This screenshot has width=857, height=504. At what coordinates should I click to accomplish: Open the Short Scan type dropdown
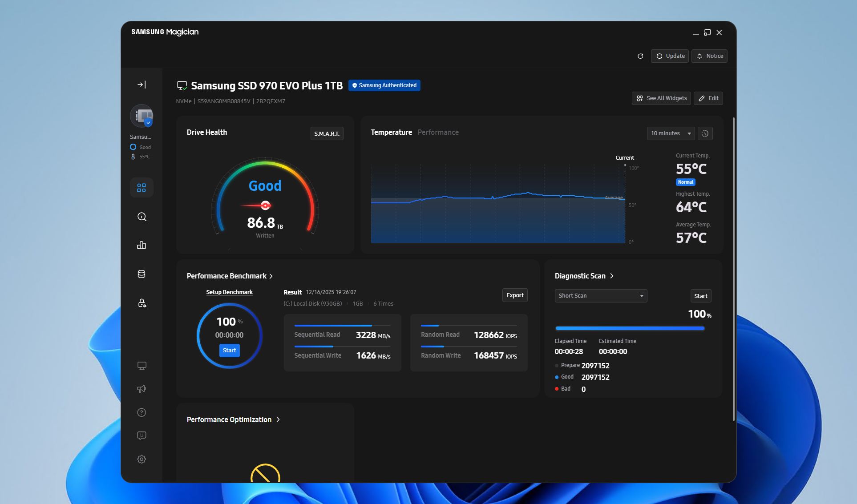(601, 295)
